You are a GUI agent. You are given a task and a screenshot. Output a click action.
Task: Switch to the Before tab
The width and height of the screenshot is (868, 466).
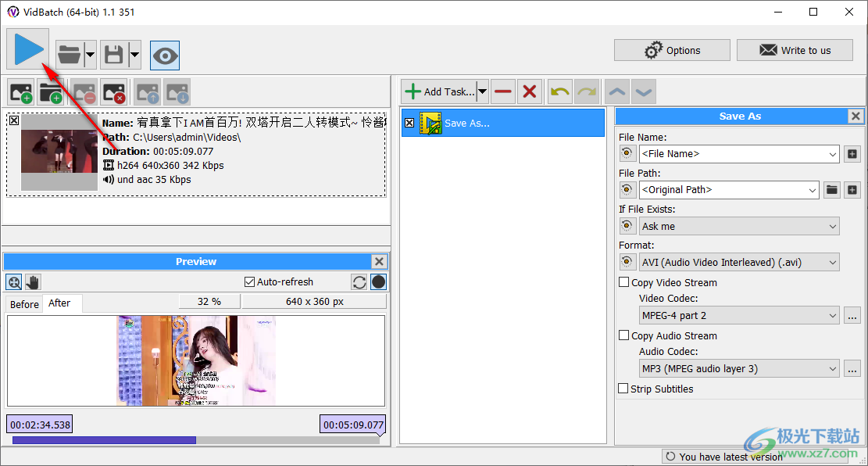click(x=24, y=304)
